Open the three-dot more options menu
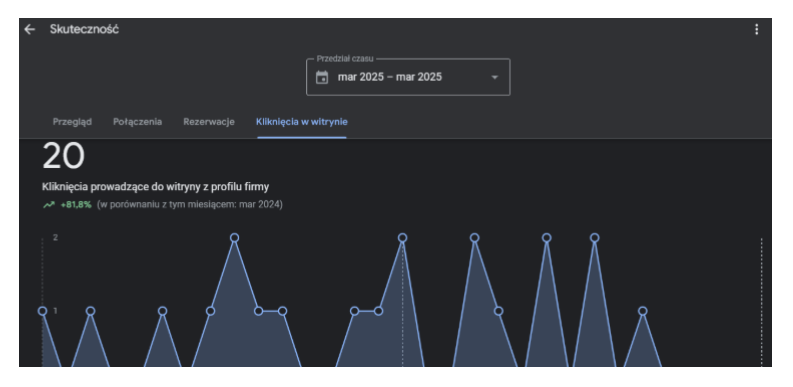The width and height of the screenshot is (793, 387). click(x=757, y=29)
